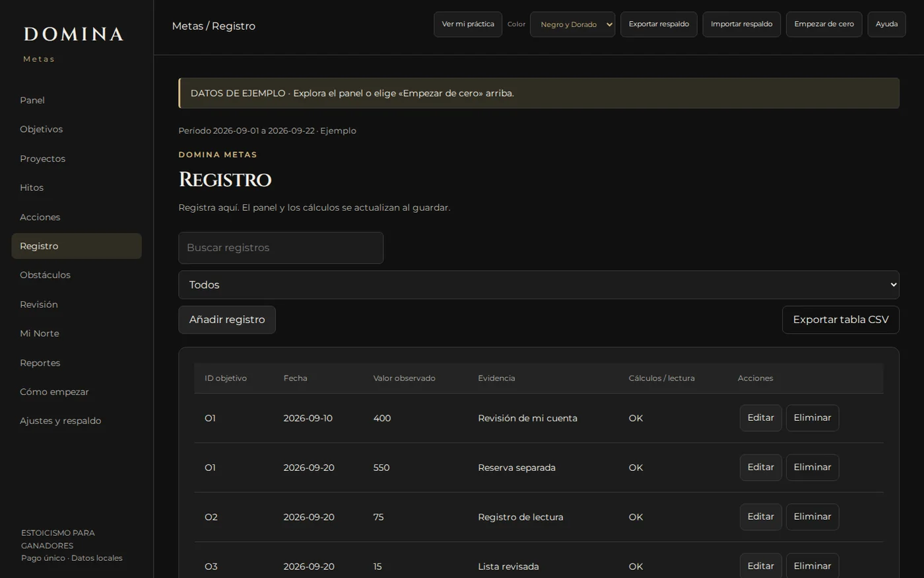The height and width of the screenshot is (578, 924).
Task: Click the DATOS DE EJEMPLO banner text
Action: 352,93
